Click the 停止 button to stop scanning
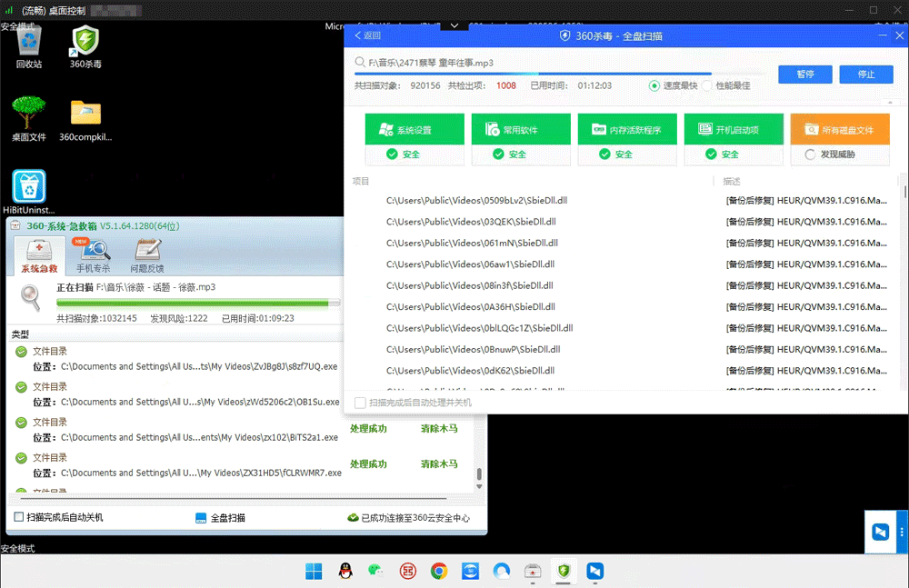This screenshot has height=588, width=909. pos(866,74)
